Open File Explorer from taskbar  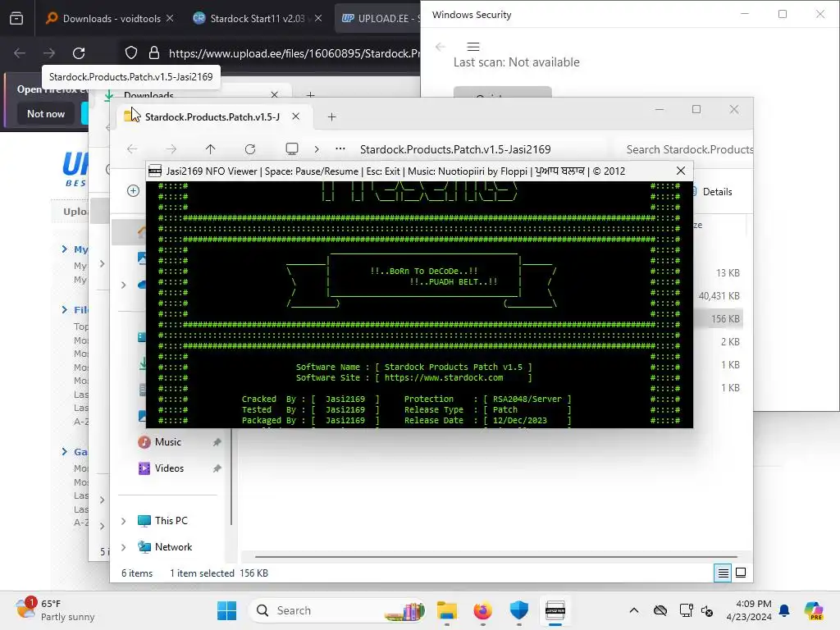[447, 610]
